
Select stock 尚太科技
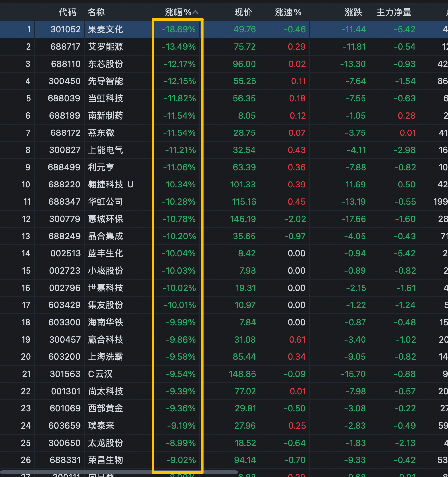(x=105, y=391)
